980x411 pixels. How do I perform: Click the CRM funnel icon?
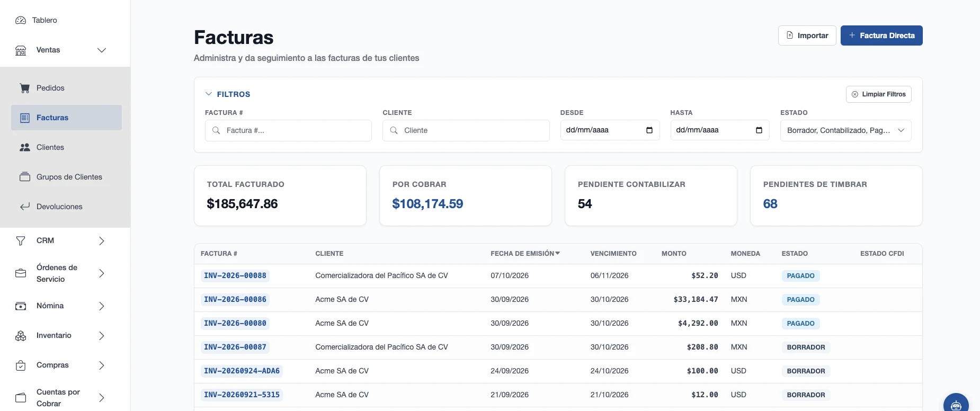click(x=21, y=241)
